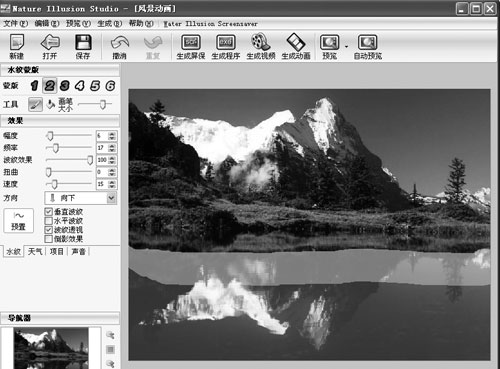
Task: Click the 撤消 (Undo) arrow icon
Action: click(x=119, y=46)
